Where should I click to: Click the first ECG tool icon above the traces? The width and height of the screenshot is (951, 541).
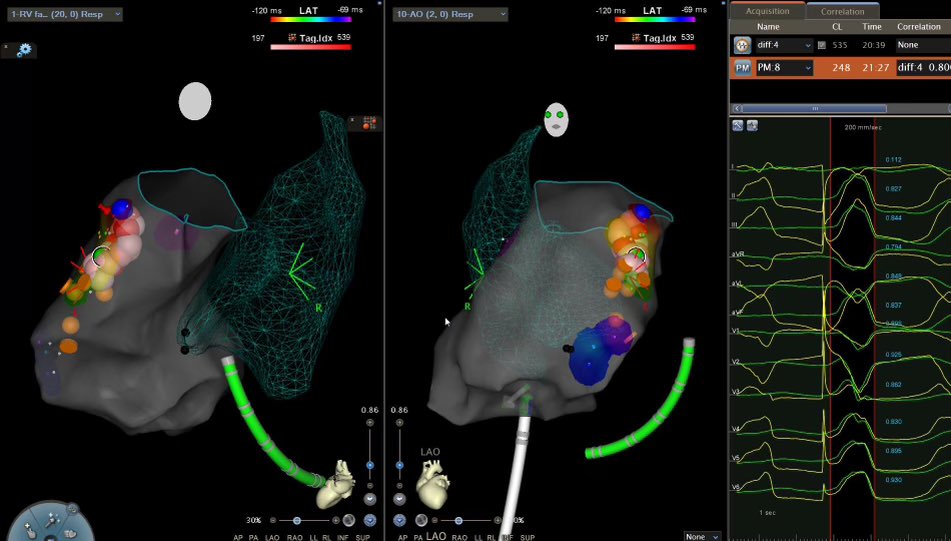click(738, 126)
